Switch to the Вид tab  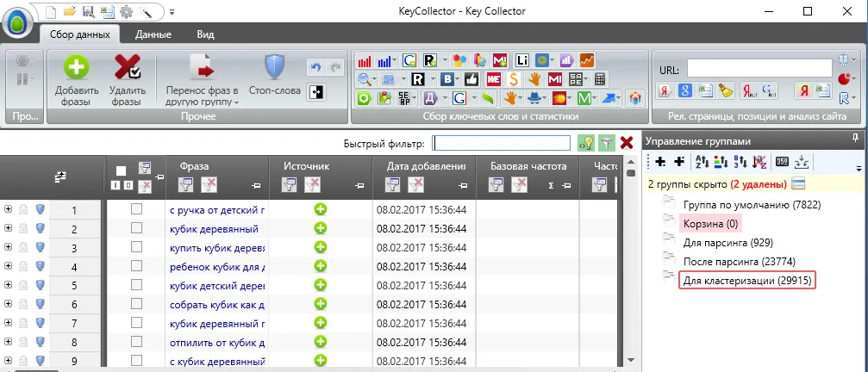pos(205,34)
